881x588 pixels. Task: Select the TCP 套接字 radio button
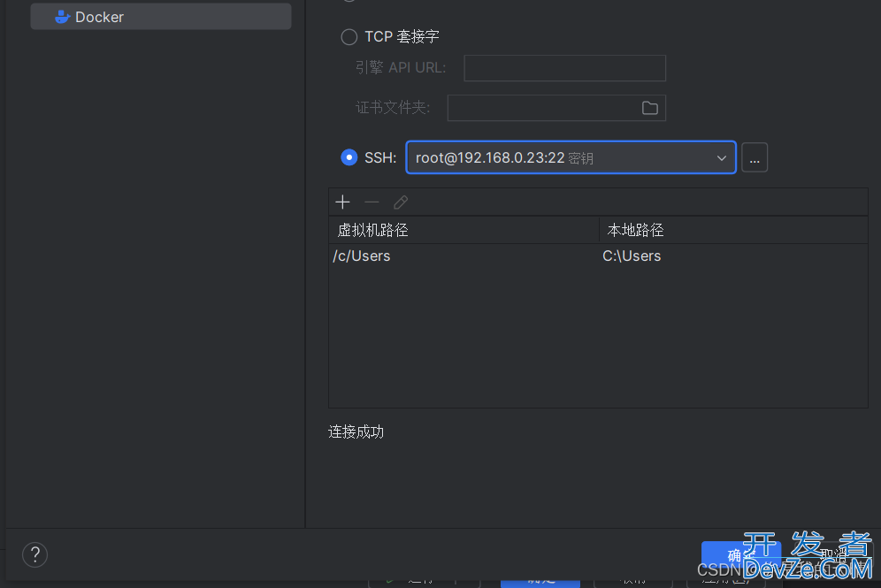point(349,37)
